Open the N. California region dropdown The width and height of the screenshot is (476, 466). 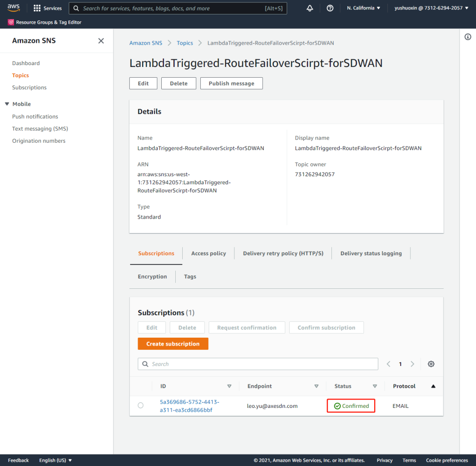(364, 8)
